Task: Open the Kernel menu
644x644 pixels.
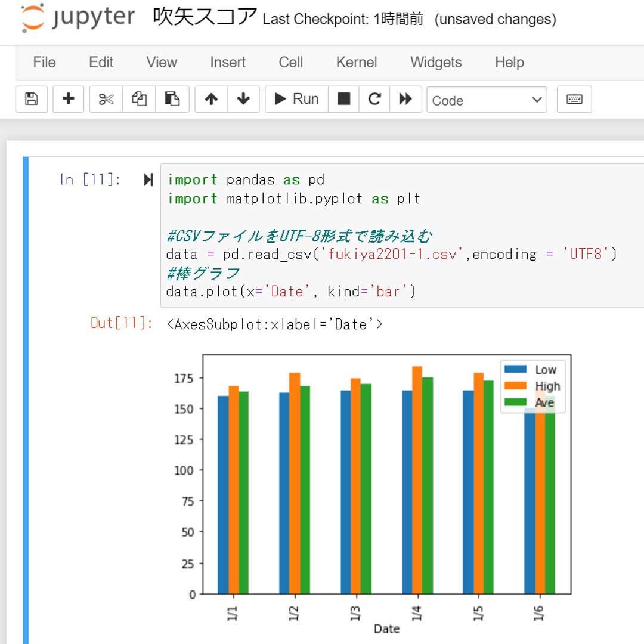Action: click(x=357, y=63)
